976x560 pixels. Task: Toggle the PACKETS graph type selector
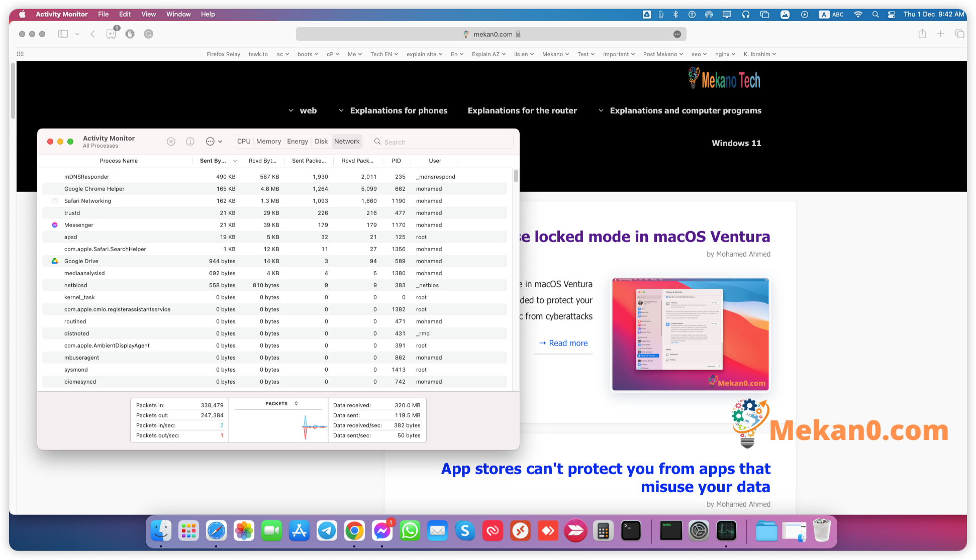tap(281, 403)
